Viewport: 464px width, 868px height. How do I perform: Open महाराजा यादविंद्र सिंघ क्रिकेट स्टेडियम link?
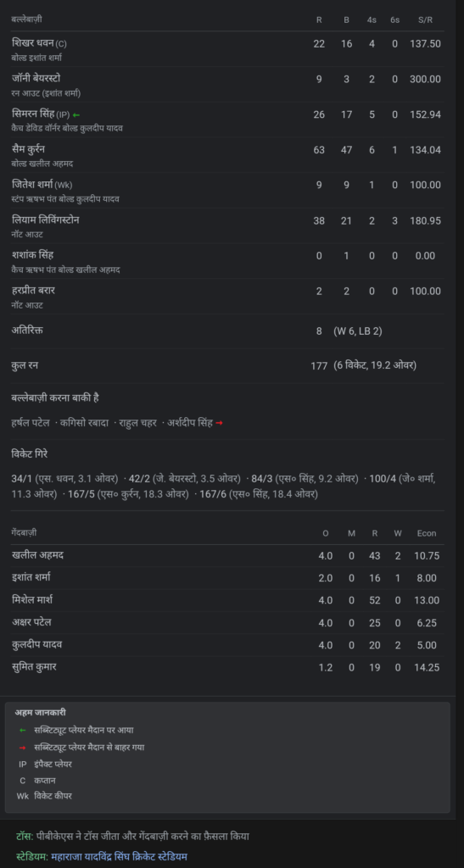pos(119,857)
